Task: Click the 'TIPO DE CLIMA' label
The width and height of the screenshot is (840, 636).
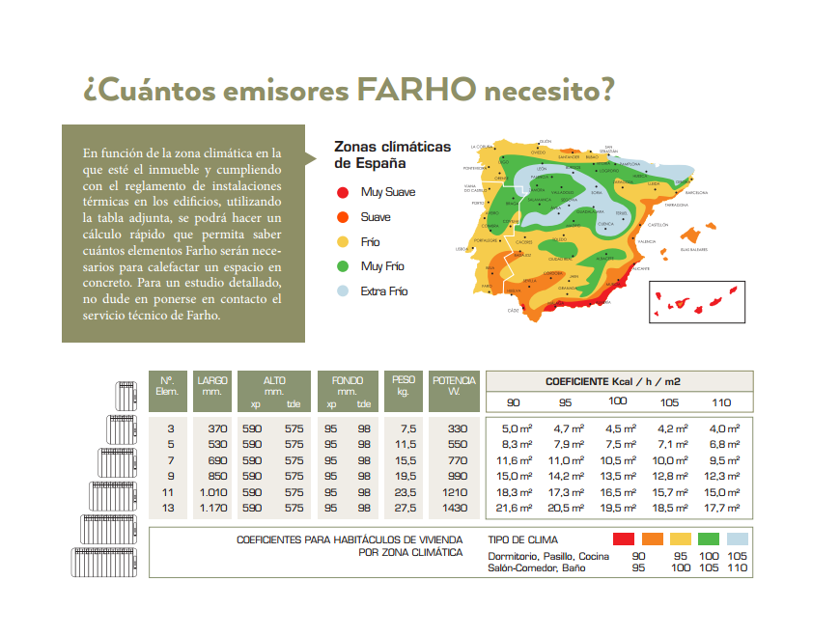Action: (x=523, y=539)
